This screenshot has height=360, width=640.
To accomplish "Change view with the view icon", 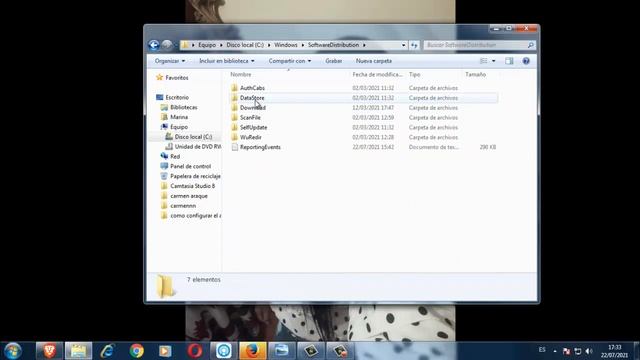I will click(x=484, y=61).
